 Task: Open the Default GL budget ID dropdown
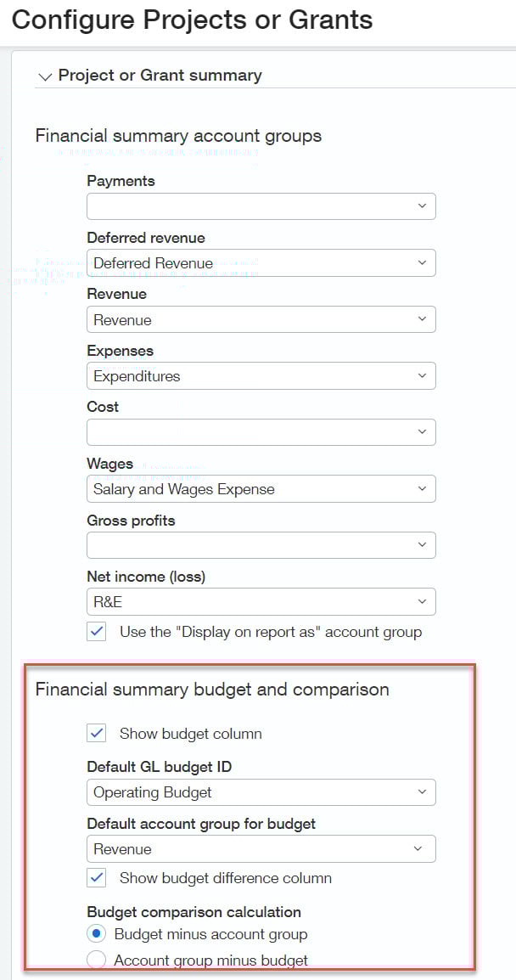click(x=261, y=792)
